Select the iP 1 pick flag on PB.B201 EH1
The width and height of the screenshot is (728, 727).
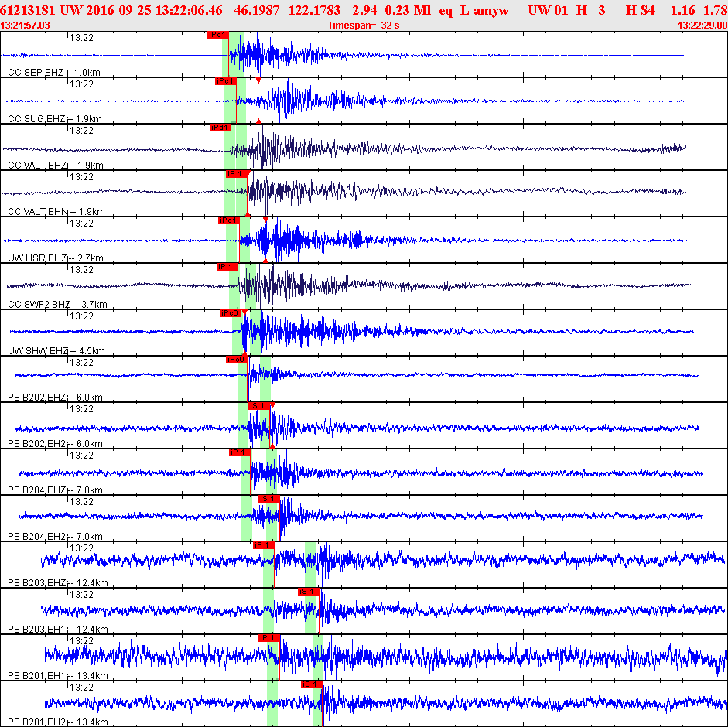(x=269, y=638)
